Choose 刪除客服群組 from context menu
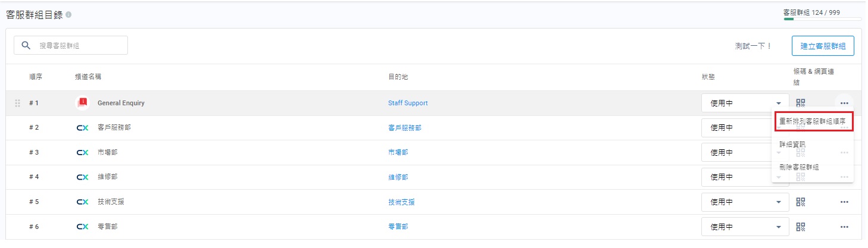Screen dimensions: 868x248 click(x=799, y=167)
